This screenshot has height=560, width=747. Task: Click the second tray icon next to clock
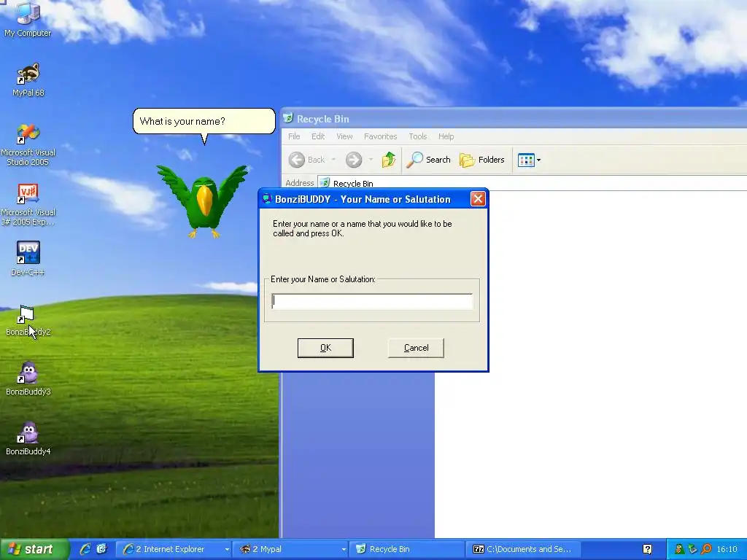[x=693, y=549]
